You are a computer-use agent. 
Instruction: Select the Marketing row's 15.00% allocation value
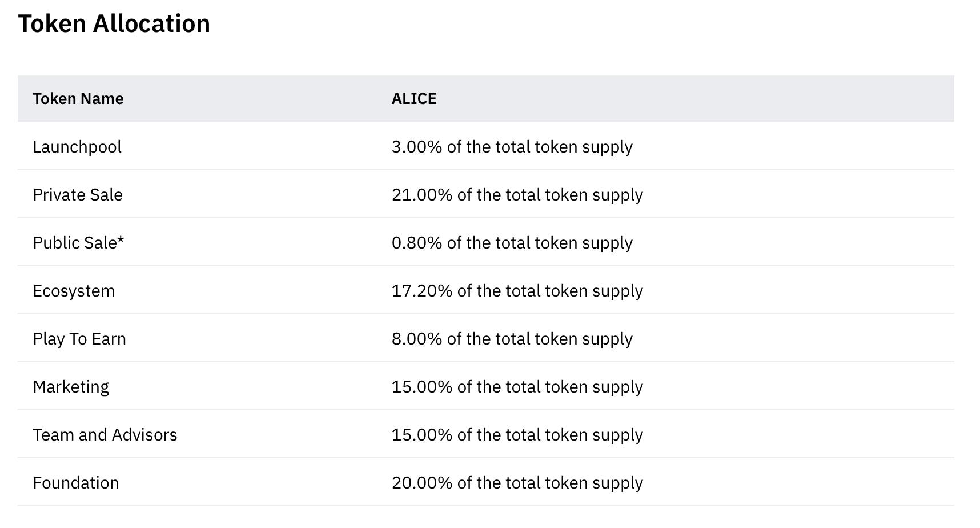(517, 387)
